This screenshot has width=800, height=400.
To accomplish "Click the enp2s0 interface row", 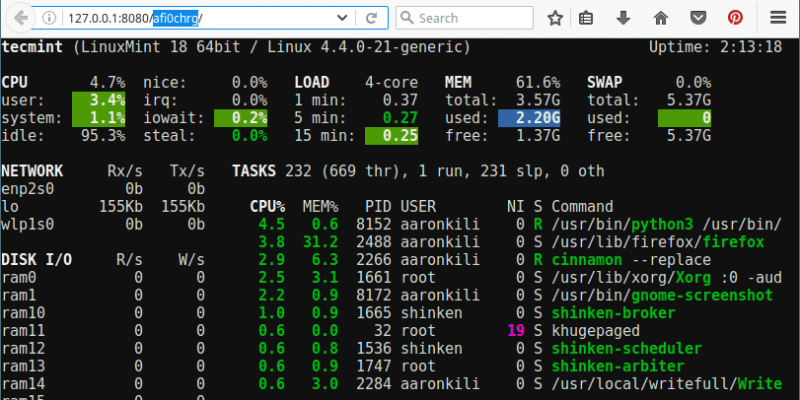I will (x=103, y=189).
